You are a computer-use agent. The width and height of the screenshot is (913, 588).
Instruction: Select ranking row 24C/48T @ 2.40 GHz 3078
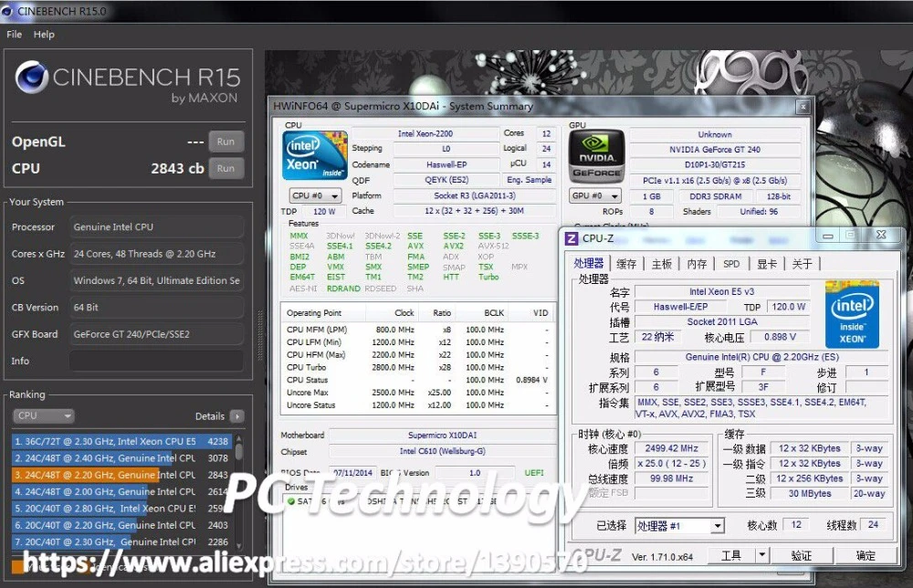click(121, 458)
